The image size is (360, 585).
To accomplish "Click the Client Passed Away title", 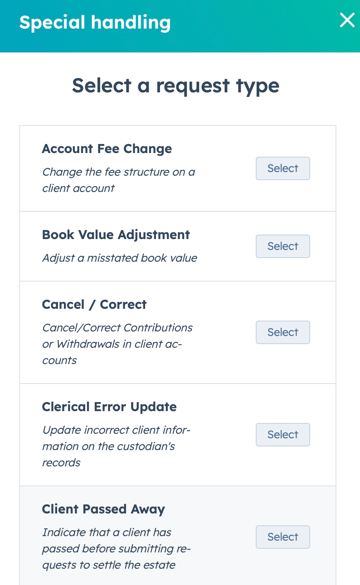I will coord(103,509).
